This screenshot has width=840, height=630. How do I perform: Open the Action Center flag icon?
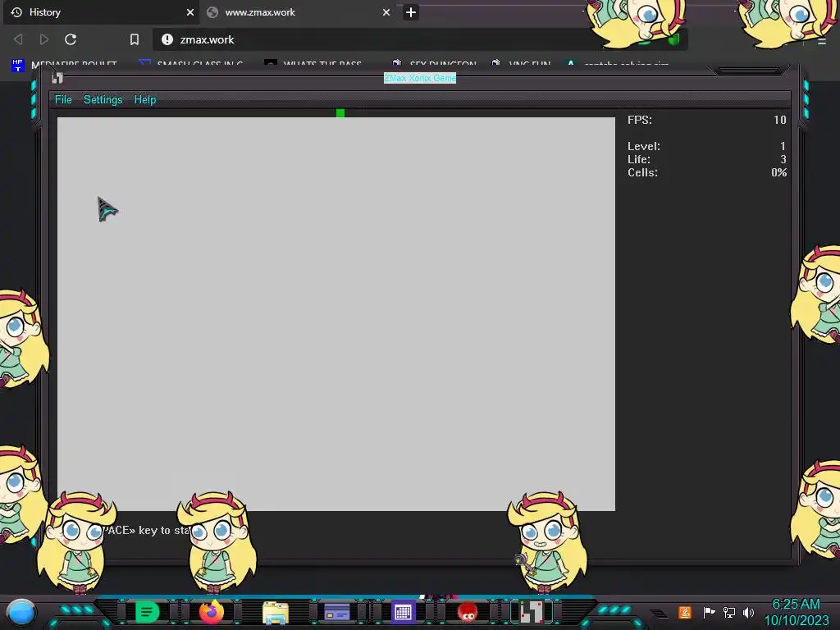pos(709,612)
